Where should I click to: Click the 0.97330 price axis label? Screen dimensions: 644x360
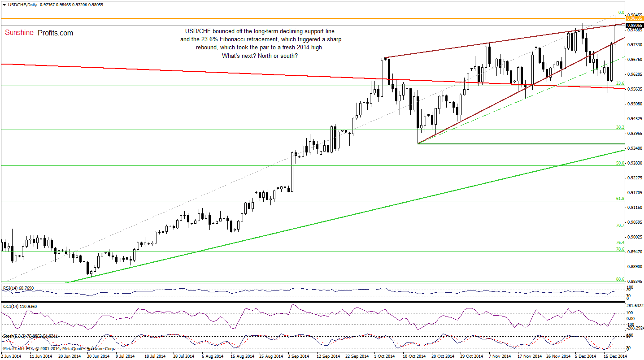tap(634, 45)
